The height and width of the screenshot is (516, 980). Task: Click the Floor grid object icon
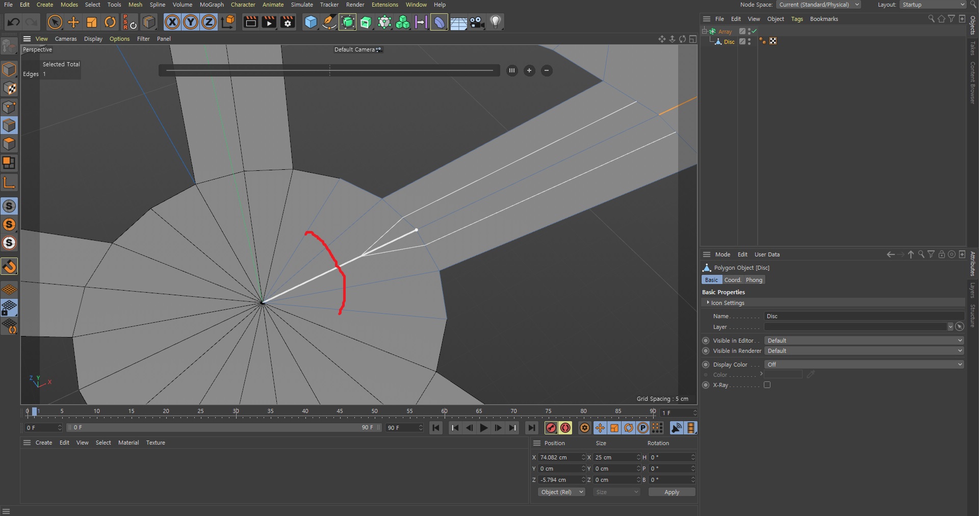458,22
